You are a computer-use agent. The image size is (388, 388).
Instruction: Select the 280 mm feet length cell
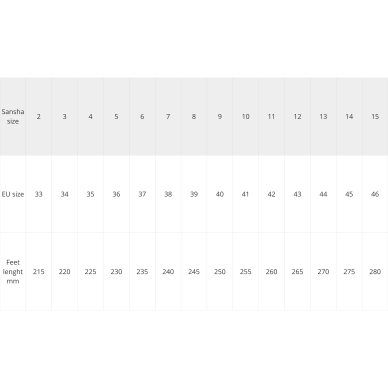(375, 272)
